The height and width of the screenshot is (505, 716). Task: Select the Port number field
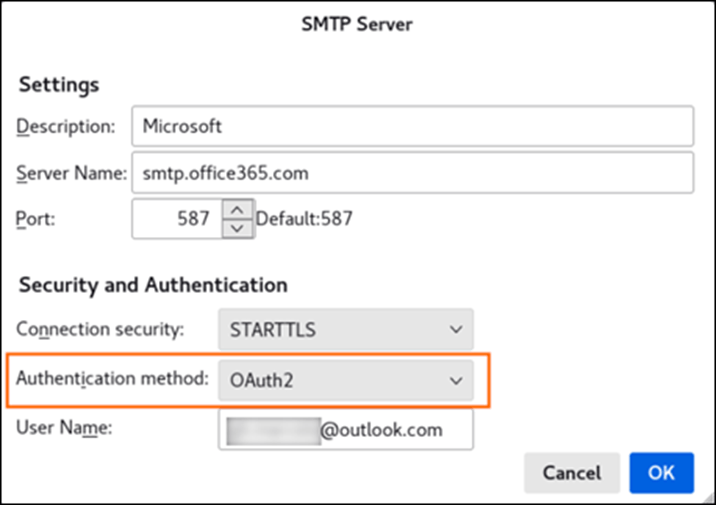point(177,219)
